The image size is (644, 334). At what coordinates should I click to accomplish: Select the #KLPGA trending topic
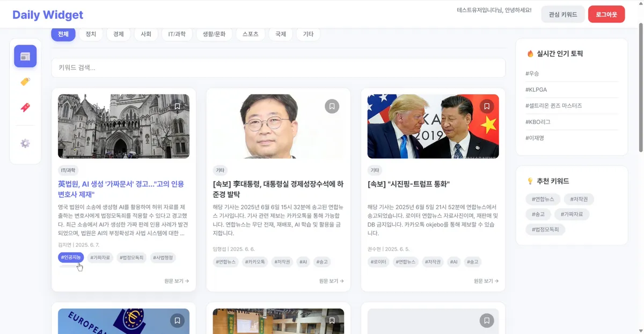point(536,90)
